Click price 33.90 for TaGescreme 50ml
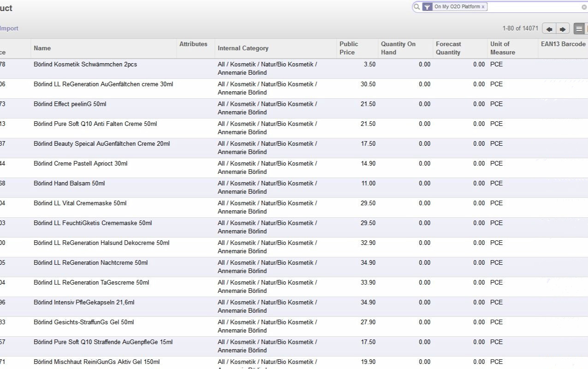Screen dimensions: 588x369 point(368,283)
